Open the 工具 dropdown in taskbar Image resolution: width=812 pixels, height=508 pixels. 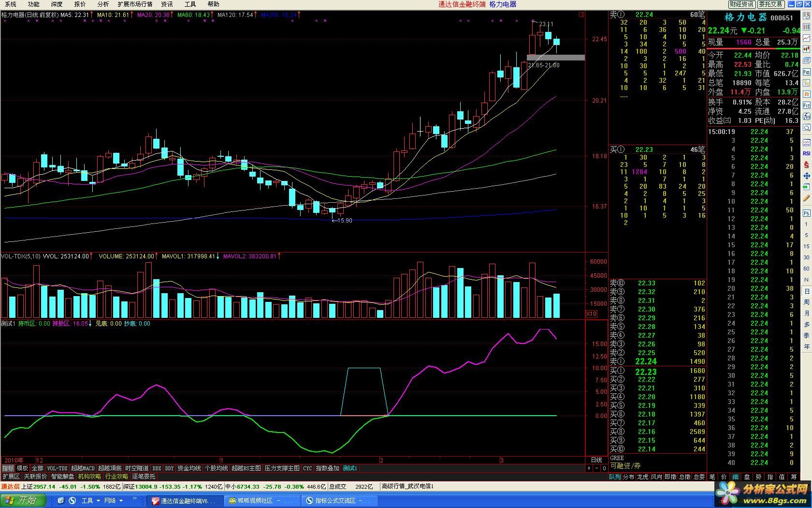pyautogui.click(x=90, y=500)
